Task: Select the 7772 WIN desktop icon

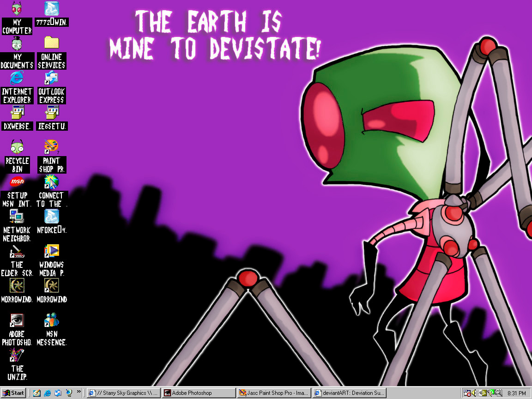Action: (52, 14)
